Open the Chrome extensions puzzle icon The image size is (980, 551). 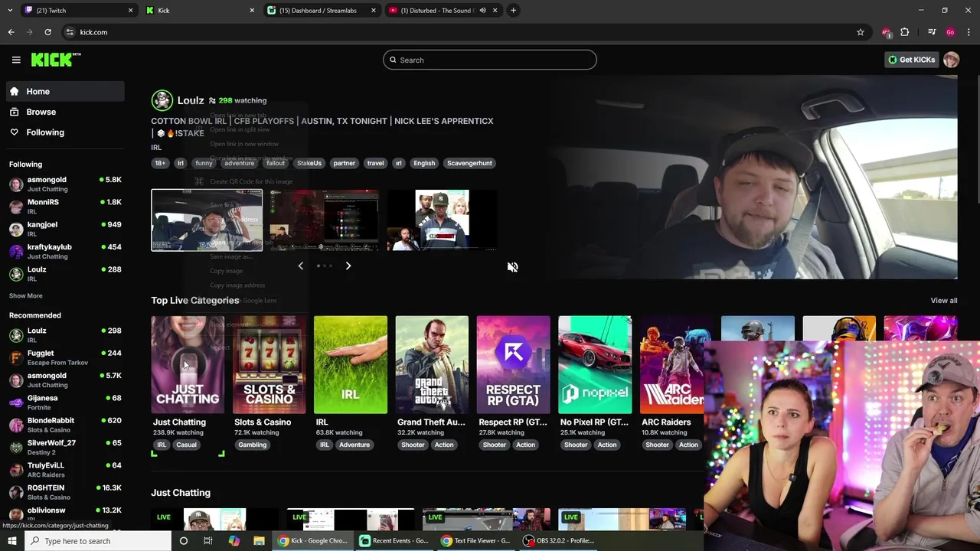[x=905, y=32]
